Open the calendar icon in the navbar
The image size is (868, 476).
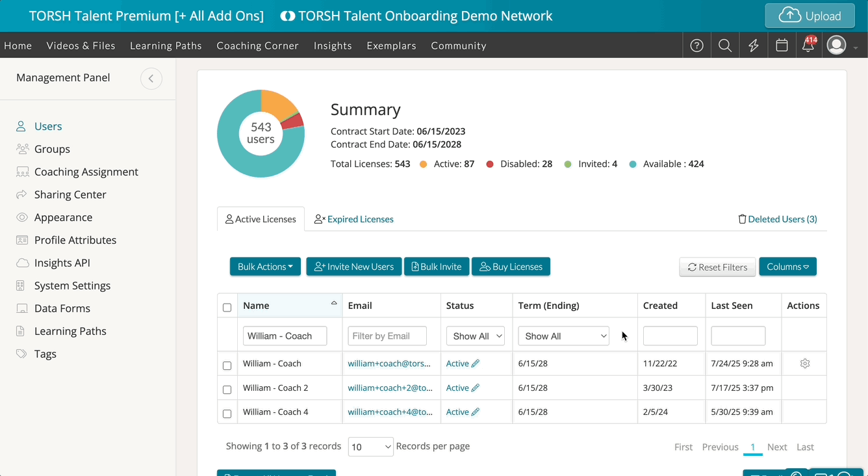click(x=782, y=46)
